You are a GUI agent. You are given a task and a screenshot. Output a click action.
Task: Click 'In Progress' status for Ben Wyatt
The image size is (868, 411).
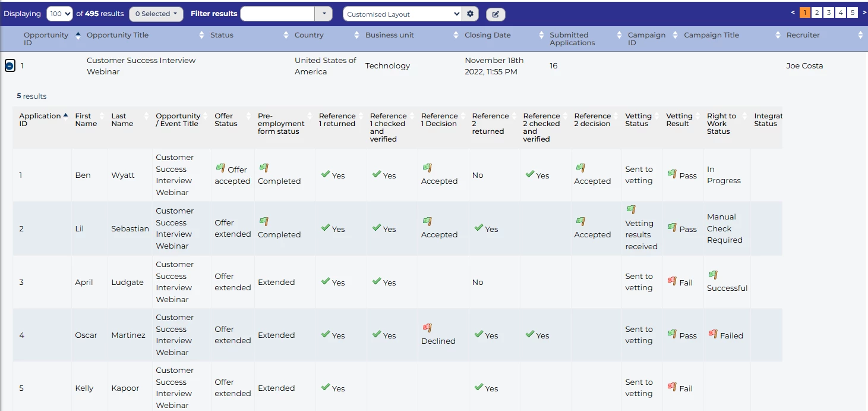click(724, 175)
